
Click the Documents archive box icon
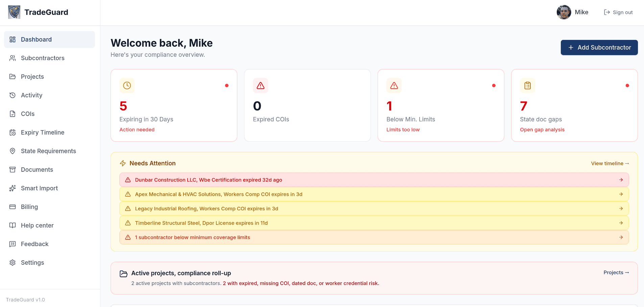point(13,170)
